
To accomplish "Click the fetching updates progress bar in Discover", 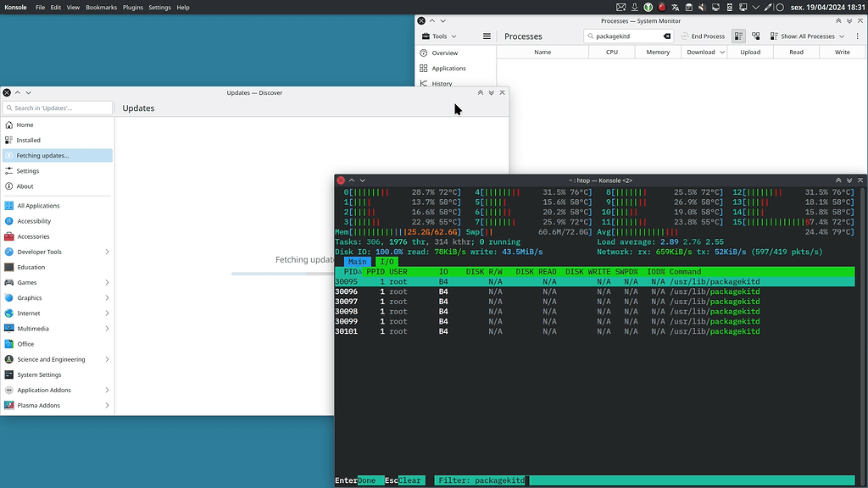I will (x=280, y=273).
